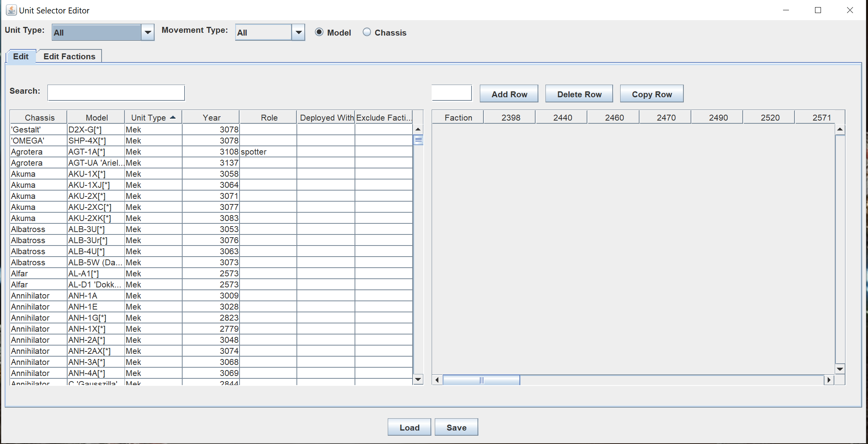Click the Save button
The height and width of the screenshot is (444, 868).
click(x=456, y=427)
